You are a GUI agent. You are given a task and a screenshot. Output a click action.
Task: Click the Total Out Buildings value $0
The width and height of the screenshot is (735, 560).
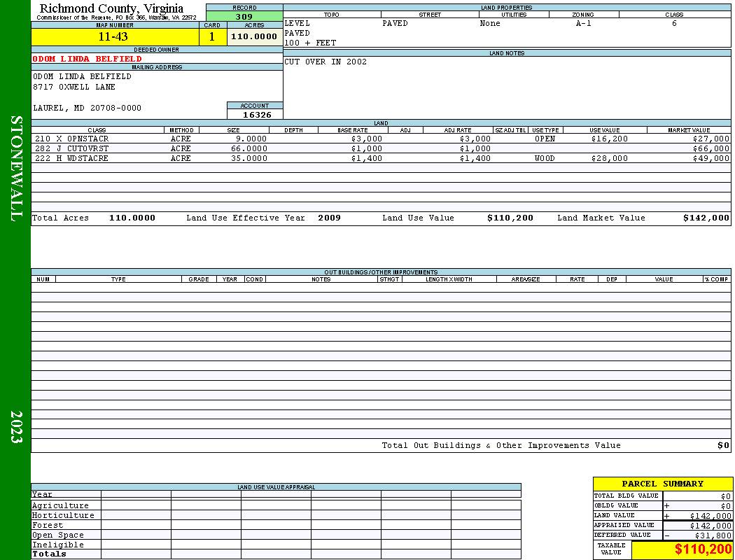tap(723, 446)
